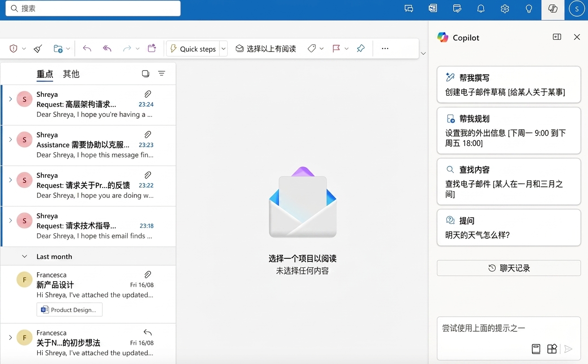The image size is (588, 364).
Task: Open the account avatar with letter S
Action: coord(577,9)
